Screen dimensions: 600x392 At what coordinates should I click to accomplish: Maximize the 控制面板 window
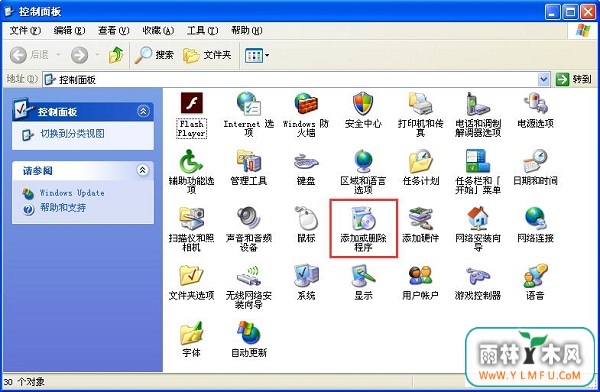pyautogui.click(x=570, y=12)
